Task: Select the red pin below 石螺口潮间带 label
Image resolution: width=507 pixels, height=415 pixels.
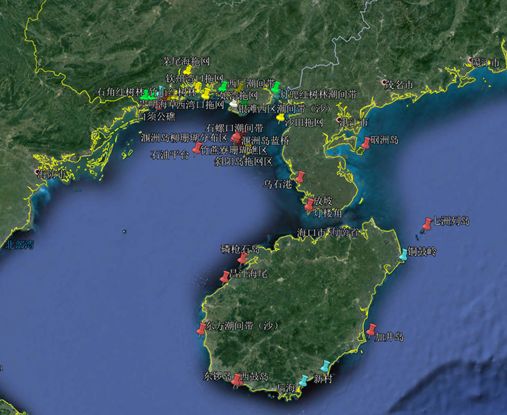Action: click(237, 138)
